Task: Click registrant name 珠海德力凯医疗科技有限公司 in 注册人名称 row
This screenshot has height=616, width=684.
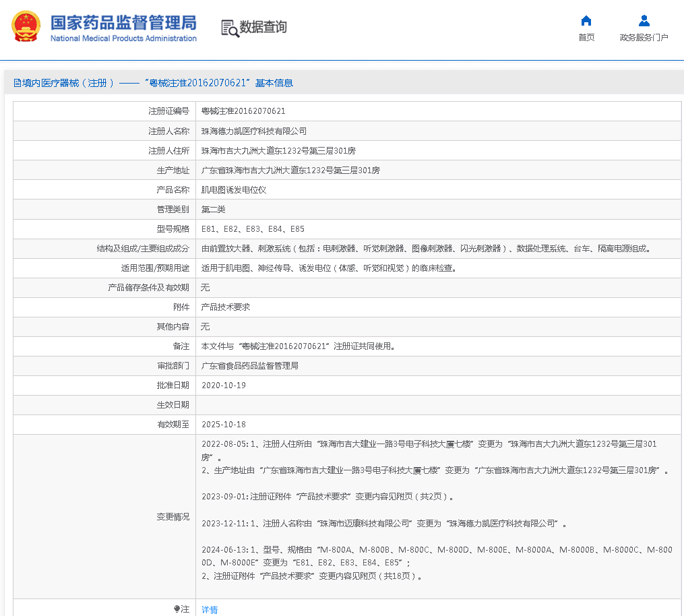Action: [x=254, y=131]
